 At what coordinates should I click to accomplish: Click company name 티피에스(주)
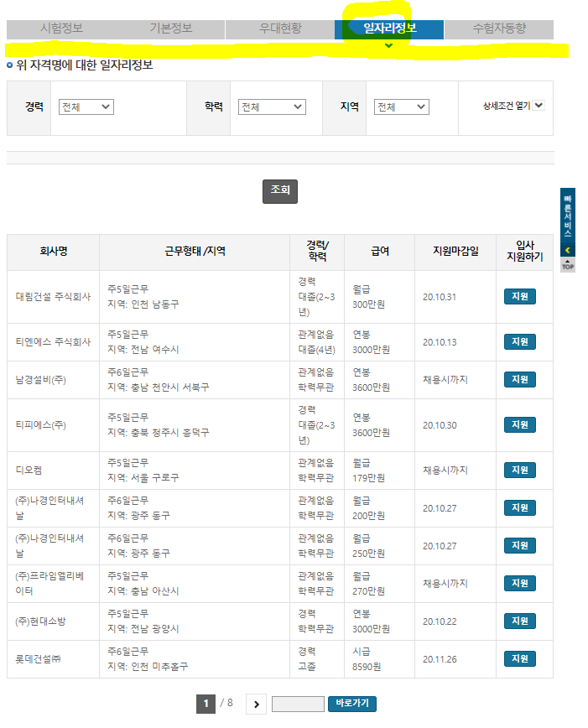click(41, 425)
